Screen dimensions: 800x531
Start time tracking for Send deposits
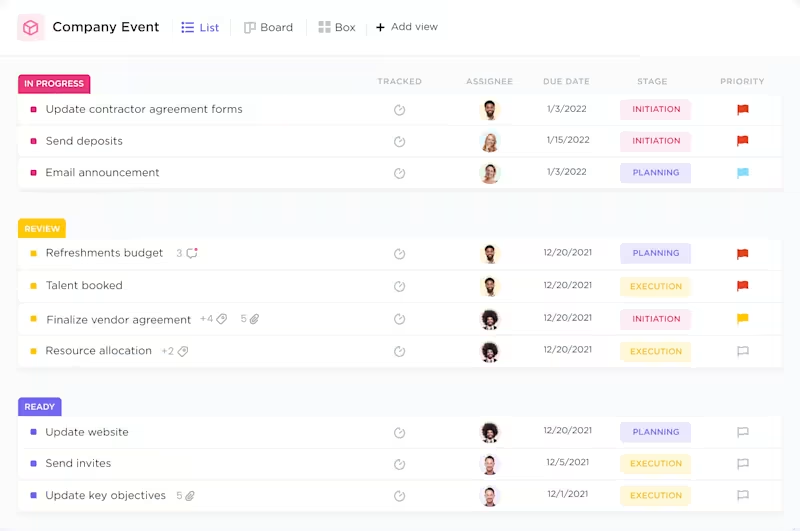coord(399,142)
